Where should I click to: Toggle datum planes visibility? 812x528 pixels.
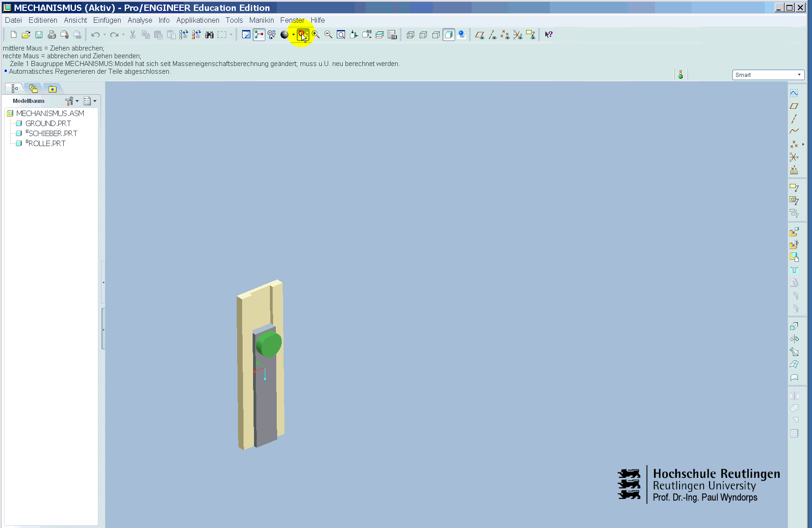479,35
